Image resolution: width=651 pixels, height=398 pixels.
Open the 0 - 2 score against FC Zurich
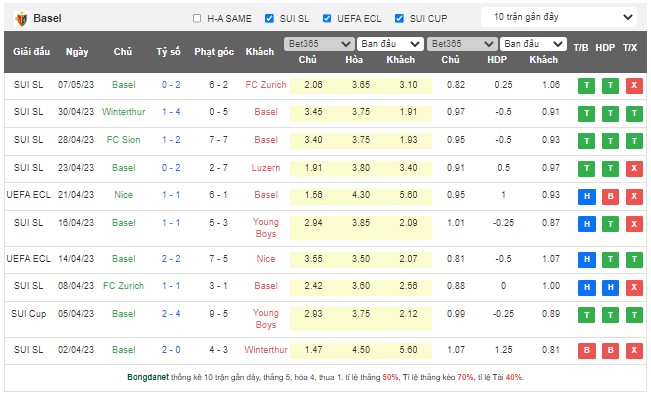click(171, 85)
